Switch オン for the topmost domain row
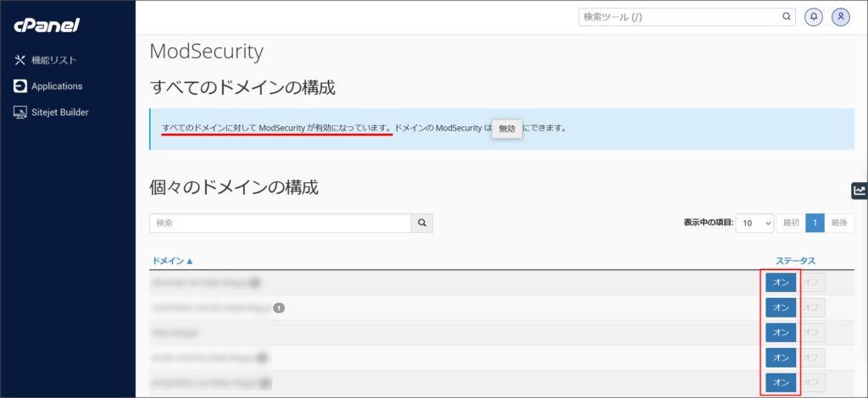The height and width of the screenshot is (398, 868). [x=781, y=283]
